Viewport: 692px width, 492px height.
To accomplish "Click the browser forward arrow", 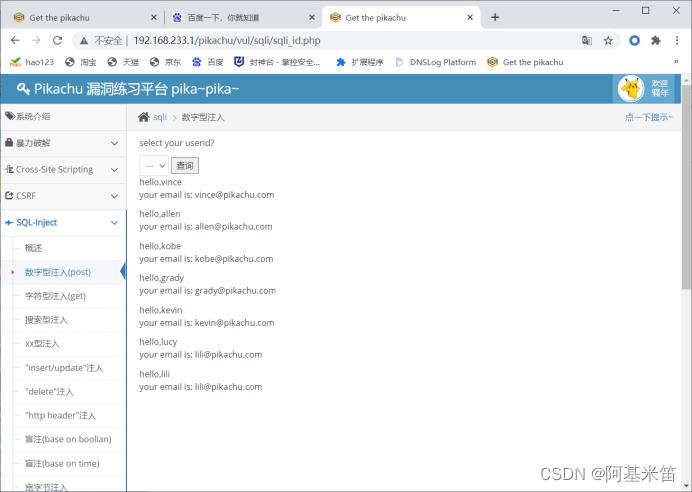I will pyautogui.click(x=36, y=41).
